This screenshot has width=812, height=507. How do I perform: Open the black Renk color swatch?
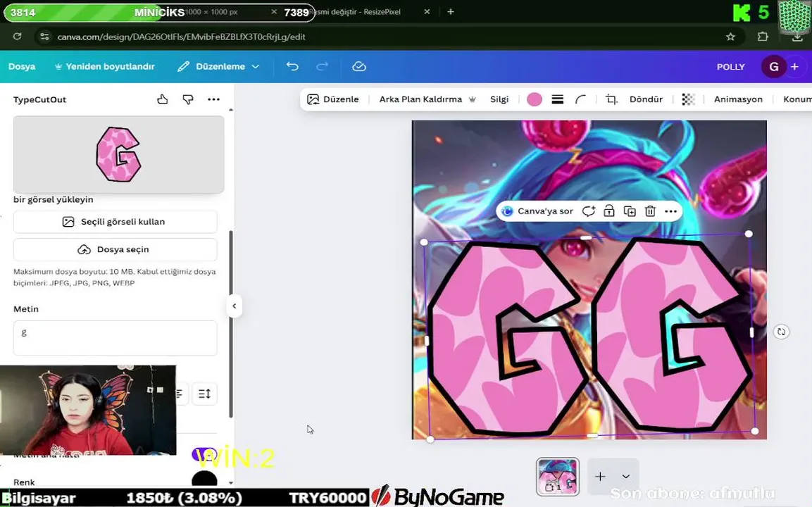click(204, 480)
